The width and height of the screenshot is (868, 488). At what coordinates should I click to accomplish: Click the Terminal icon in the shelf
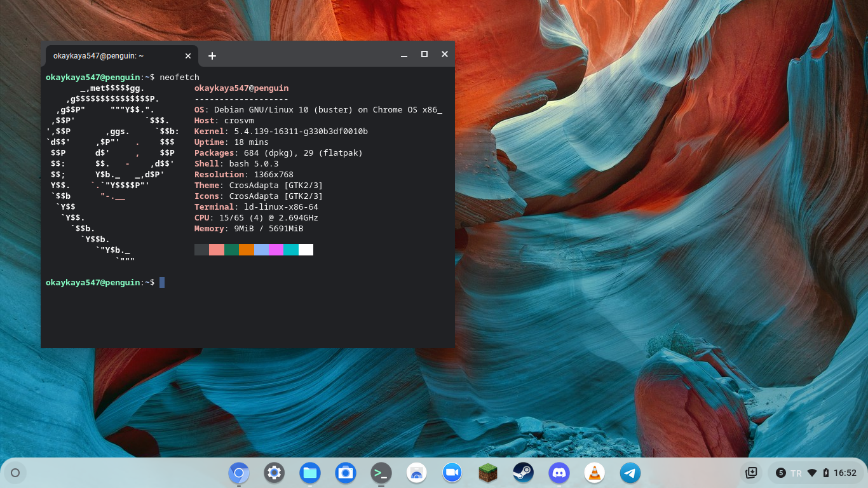tap(381, 473)
